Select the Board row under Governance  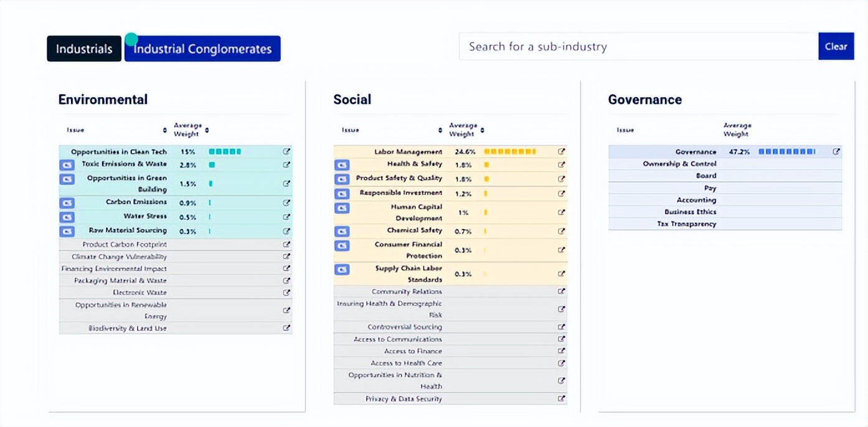pyautogui.click(x=725, y=176)
